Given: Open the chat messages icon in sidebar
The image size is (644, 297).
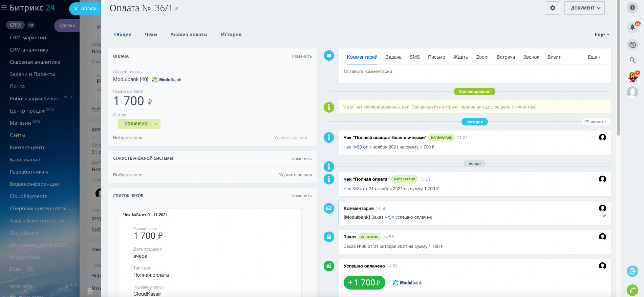Looking at the screenshot, I should click(632, 45).
